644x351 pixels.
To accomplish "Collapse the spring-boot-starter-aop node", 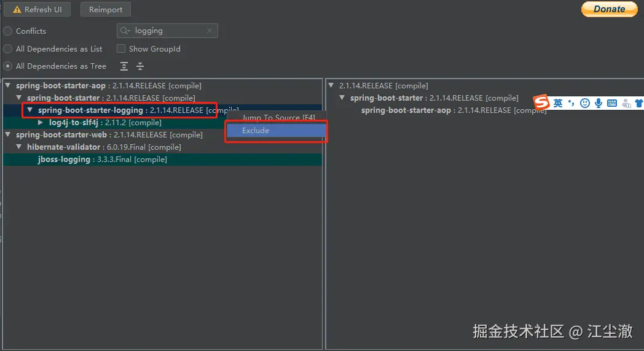I will point(8,86).
